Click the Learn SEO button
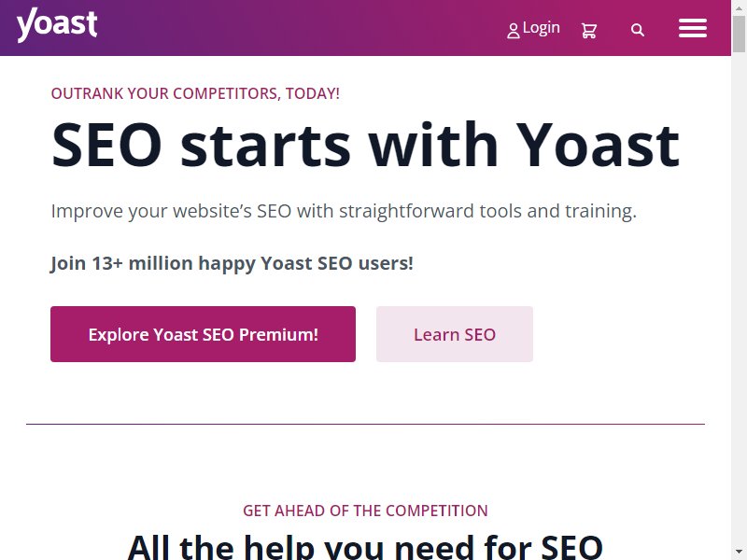Image resolution: width=747 pixels, height=560 pixels. (455, 334)
